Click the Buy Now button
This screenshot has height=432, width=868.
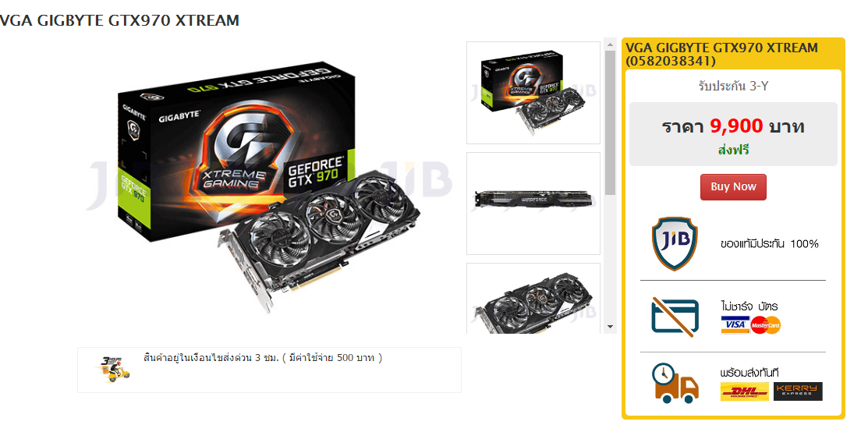pyautogui.click(x=733, y=187)
